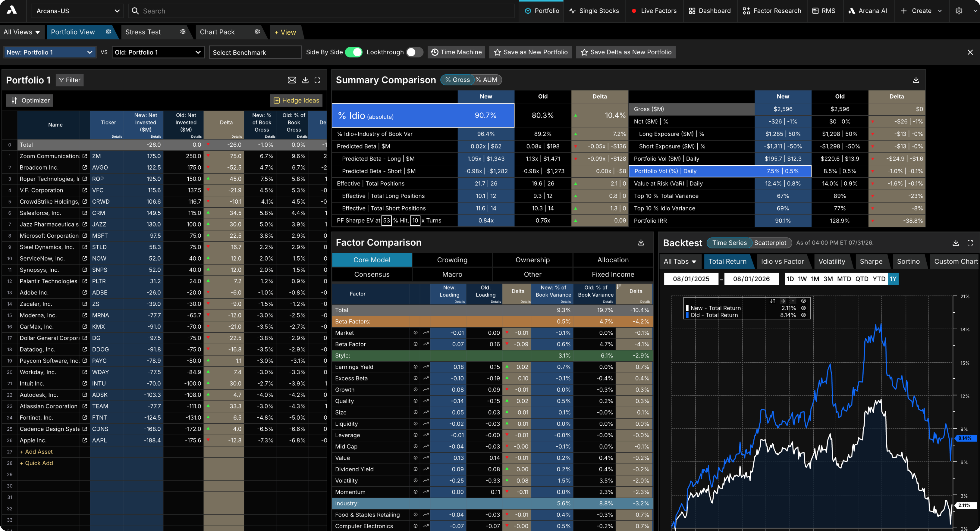Open the settings gear in the top bar

(959, 11)
